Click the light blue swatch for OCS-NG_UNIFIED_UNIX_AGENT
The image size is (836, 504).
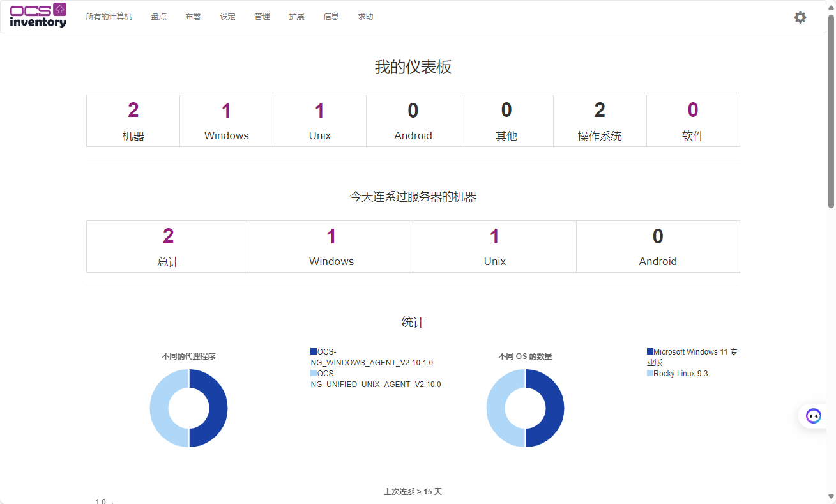[314, 373]
